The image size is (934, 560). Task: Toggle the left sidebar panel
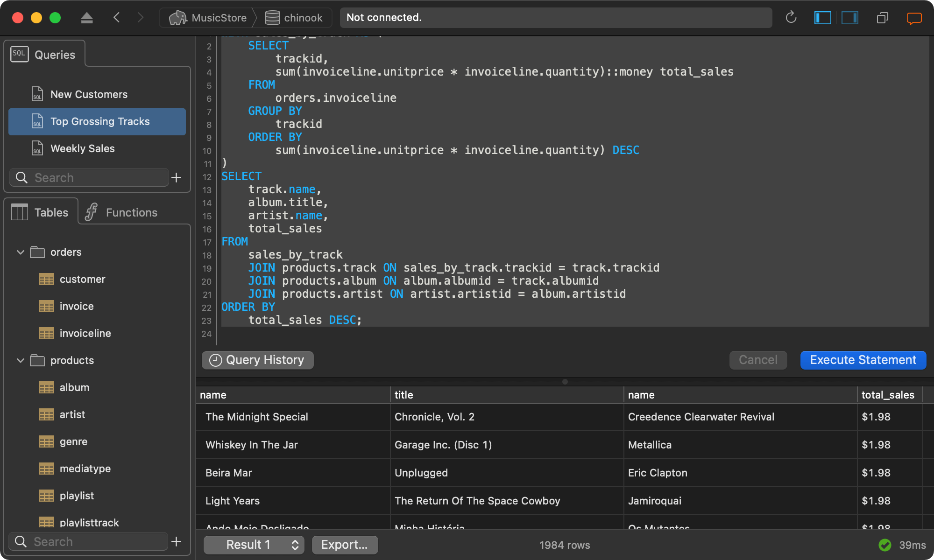822,18
